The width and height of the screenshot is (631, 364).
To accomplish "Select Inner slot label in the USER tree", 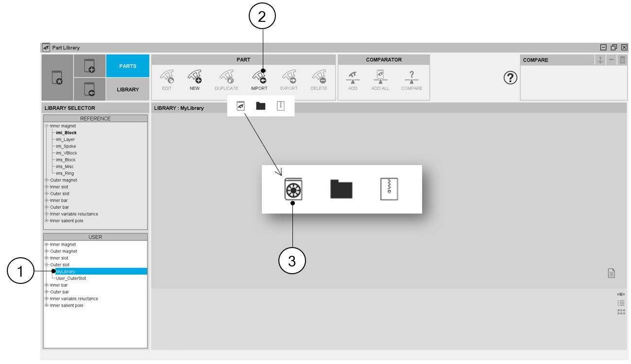I will click(59, 258).
